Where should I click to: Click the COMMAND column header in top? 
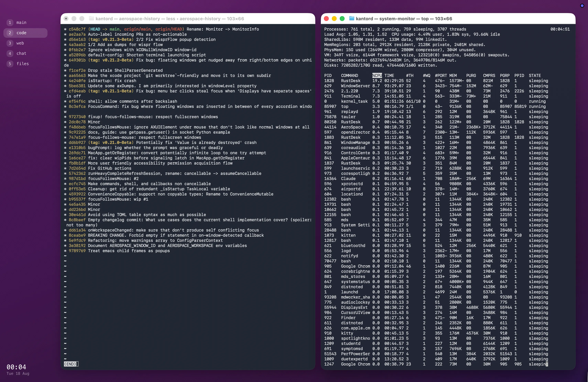[349, 76]
